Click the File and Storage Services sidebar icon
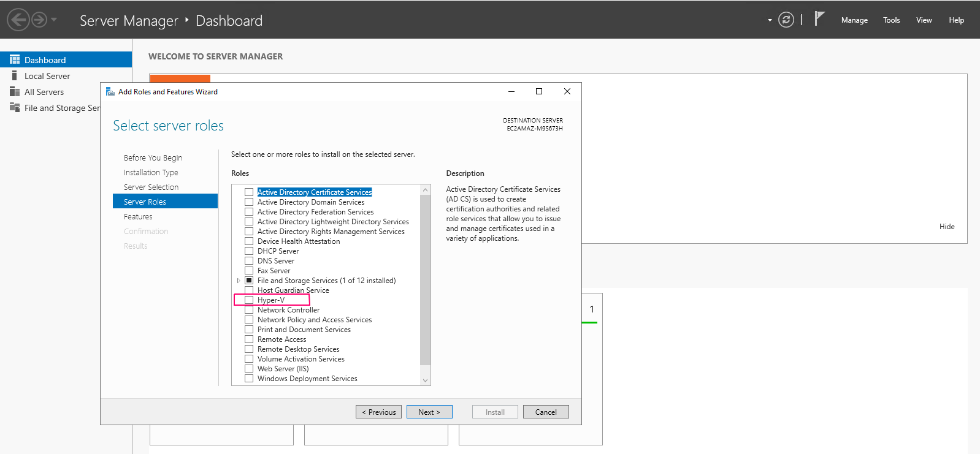This screenshot has height=454, width=980. (15, 107)
